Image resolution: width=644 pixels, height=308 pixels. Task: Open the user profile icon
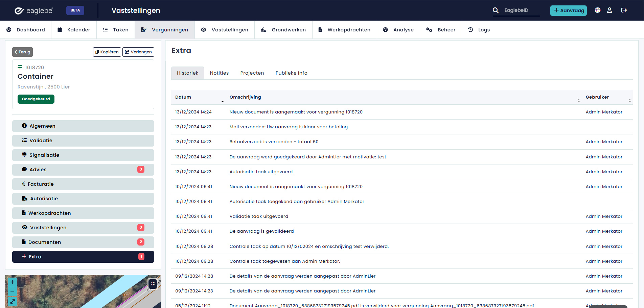609,10
